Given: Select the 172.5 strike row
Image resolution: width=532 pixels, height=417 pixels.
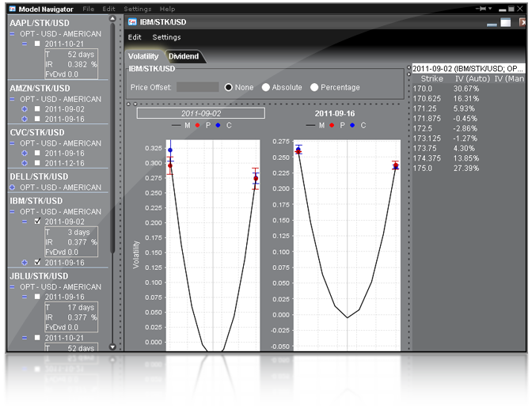Looking at the screenshot, I should click(468, 128).
